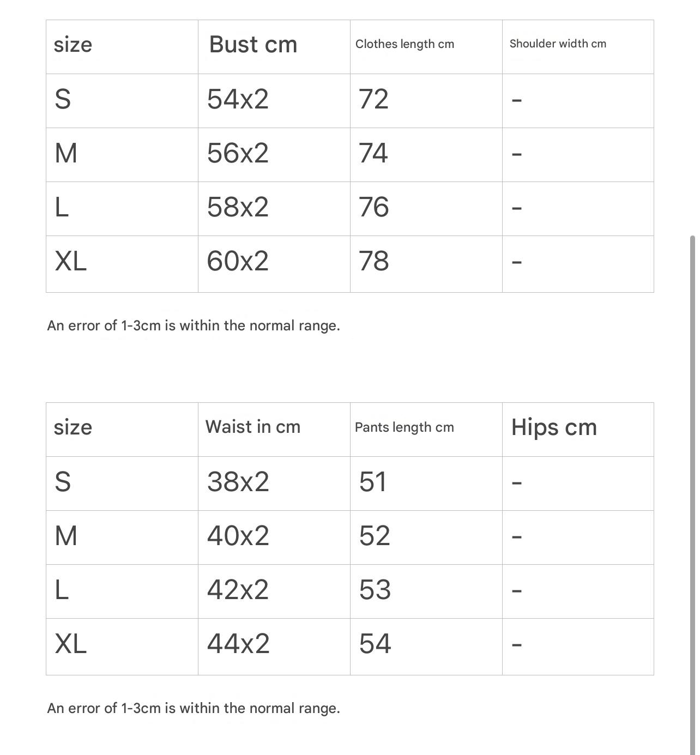Click the 38x2 waist measurement cell
700x755 pixels.
[238, 482]
